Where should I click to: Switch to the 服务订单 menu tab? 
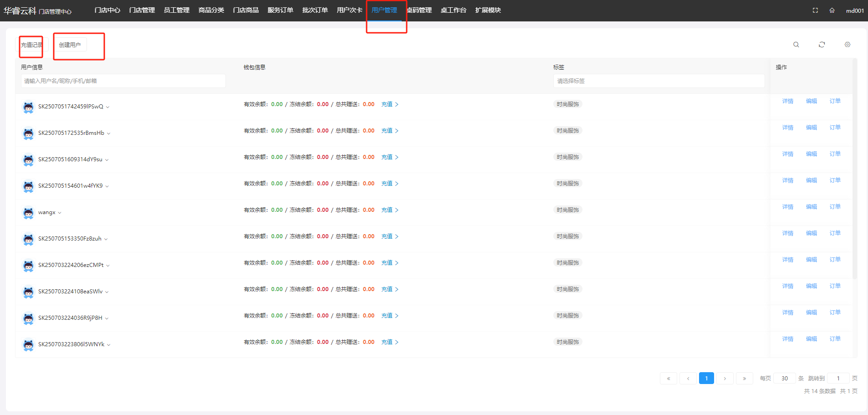tap(280, 10)
